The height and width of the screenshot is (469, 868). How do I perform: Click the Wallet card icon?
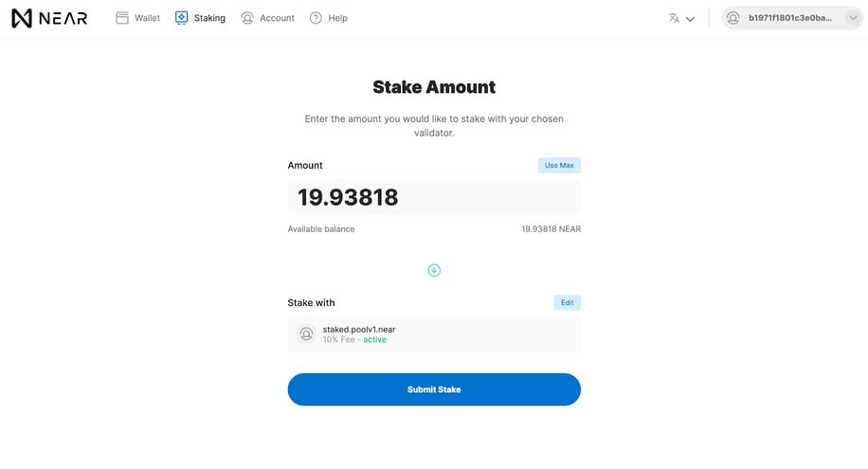pos(122,18)
